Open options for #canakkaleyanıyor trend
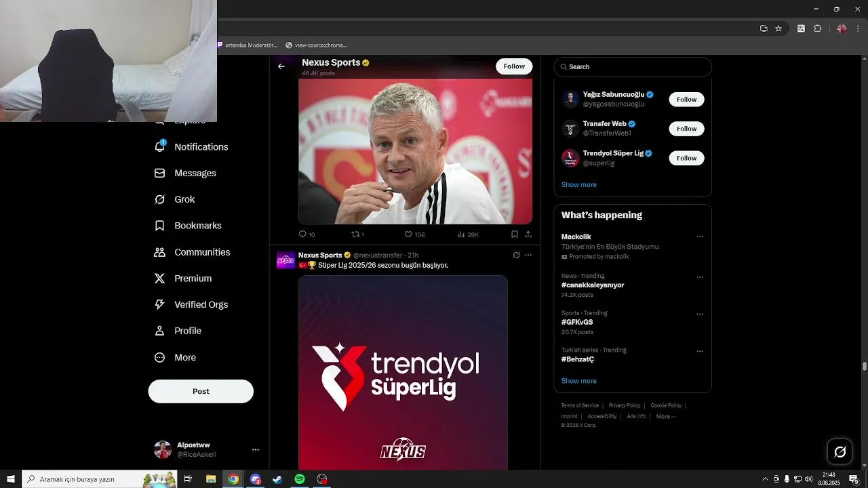This screenshot has width=868, height=488. click(x=700, y=277)
